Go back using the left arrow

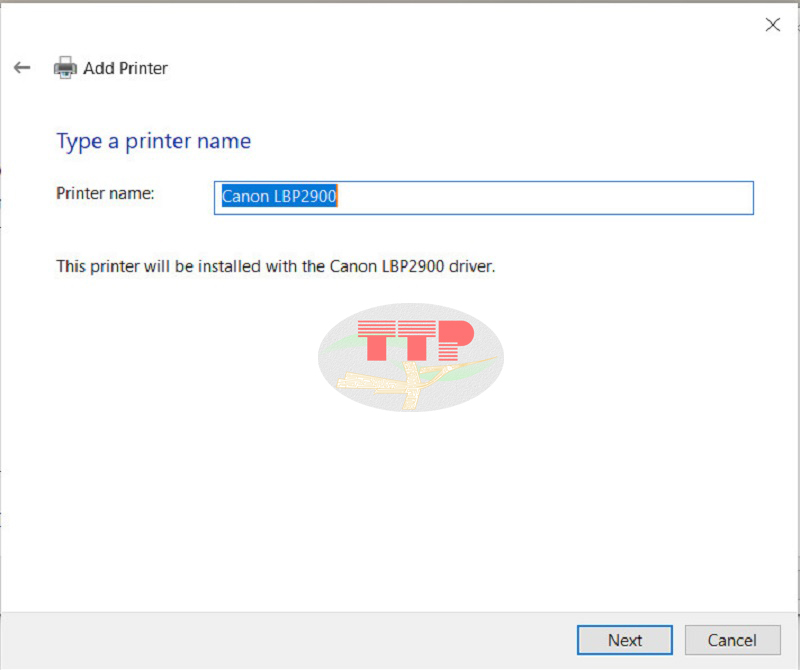(22, 67)
